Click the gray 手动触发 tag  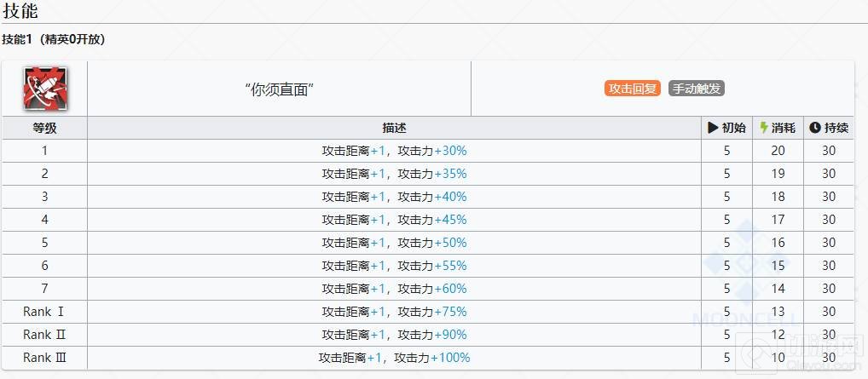(697, 89)
